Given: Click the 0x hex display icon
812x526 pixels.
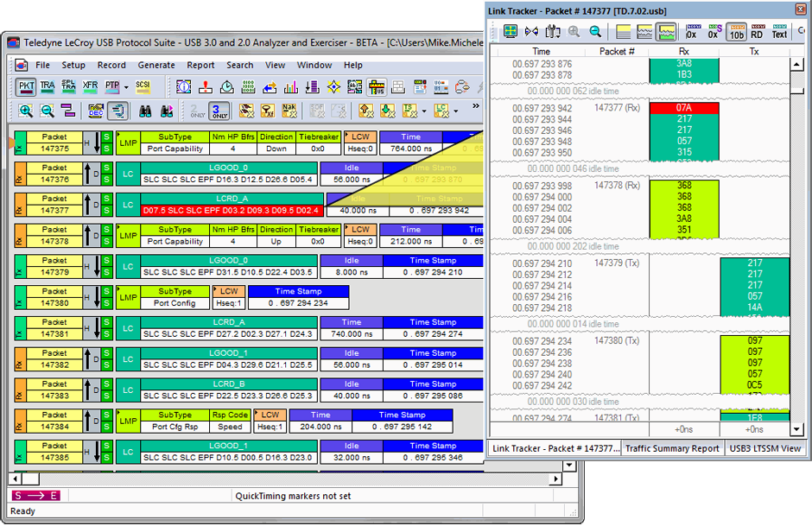Looking at the screenshot, I should [x=692, y=32].
